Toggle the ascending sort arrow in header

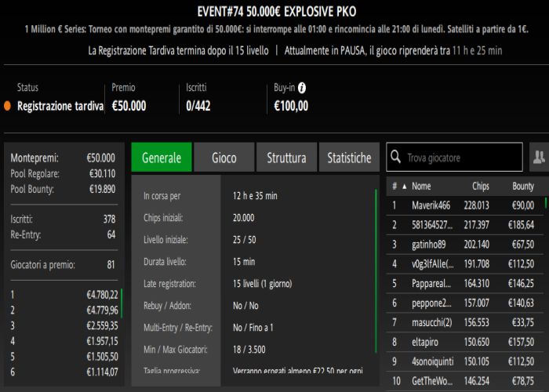point(405,187)
